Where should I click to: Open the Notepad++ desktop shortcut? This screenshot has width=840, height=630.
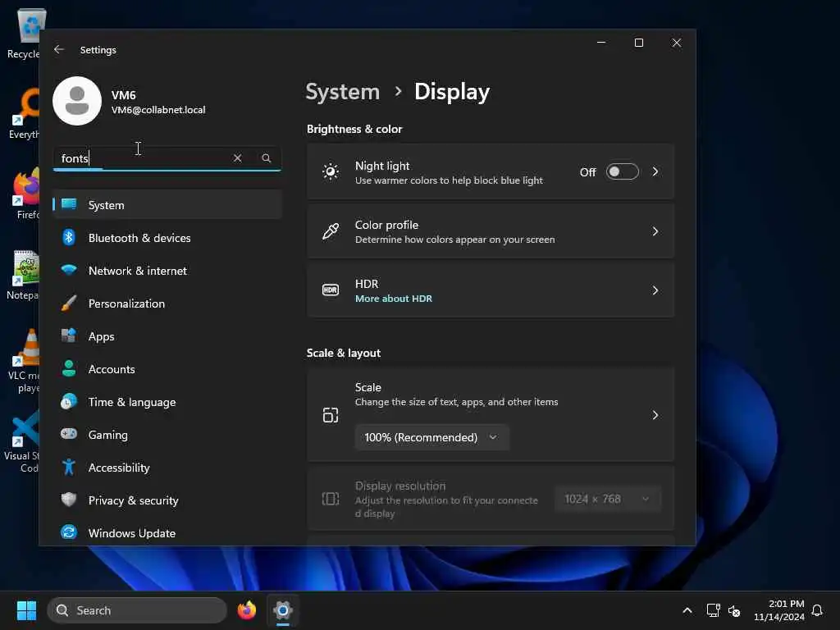coord(22,276)
